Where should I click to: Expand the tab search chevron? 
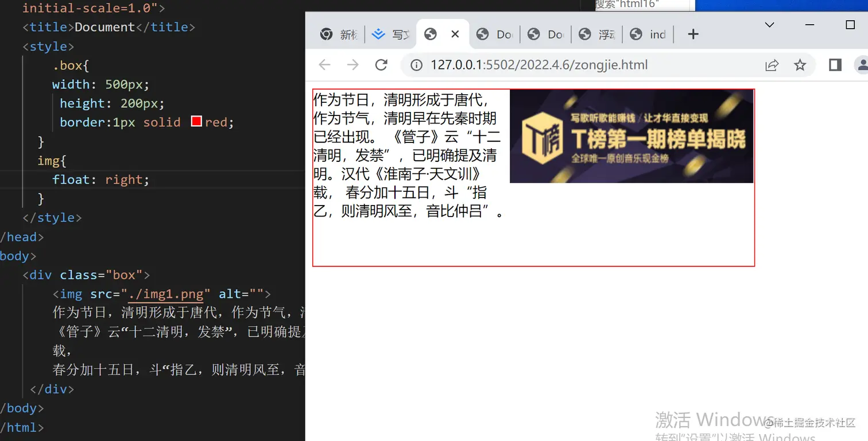770,25
